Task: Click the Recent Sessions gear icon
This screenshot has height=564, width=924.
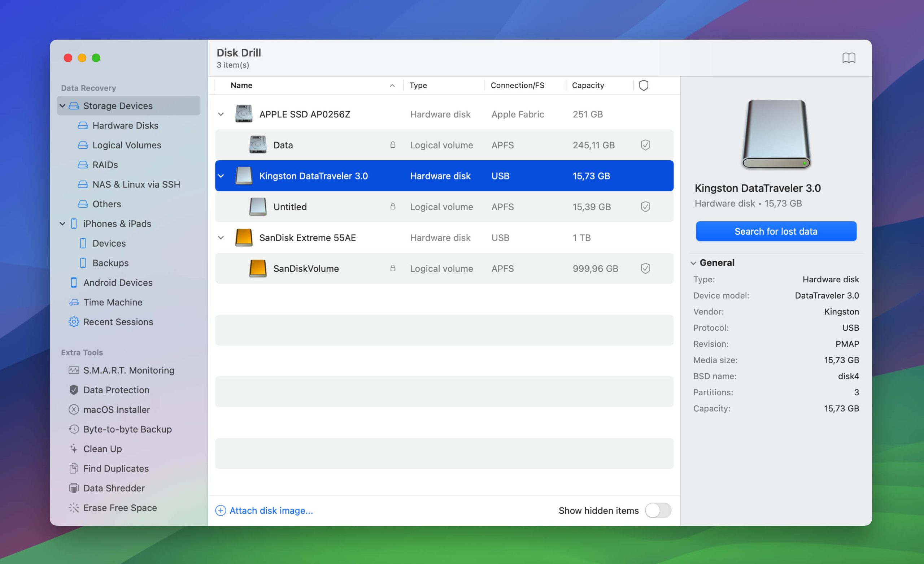Action: 74,322
